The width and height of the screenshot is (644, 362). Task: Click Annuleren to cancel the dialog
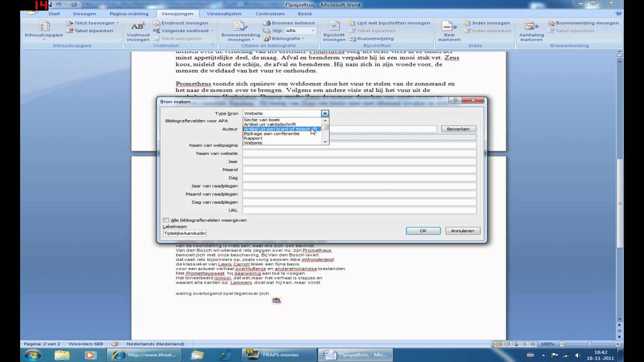pyautogui.click(x=462, y=231)
